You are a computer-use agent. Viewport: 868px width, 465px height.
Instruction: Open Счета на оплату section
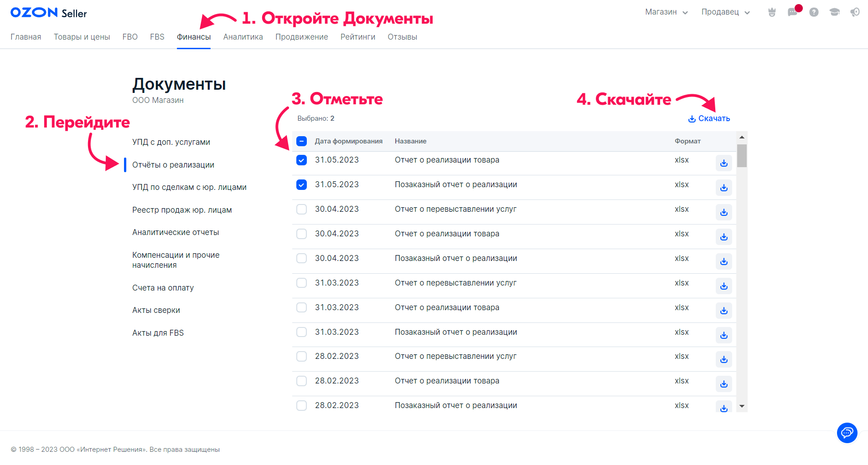(163, 288)
